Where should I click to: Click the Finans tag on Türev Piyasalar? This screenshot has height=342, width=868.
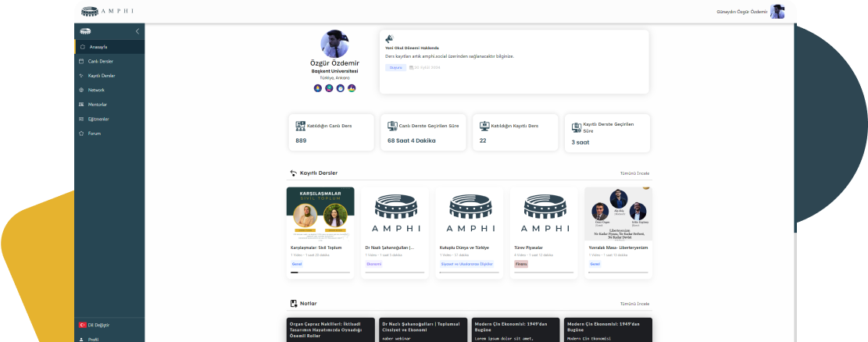521,264
